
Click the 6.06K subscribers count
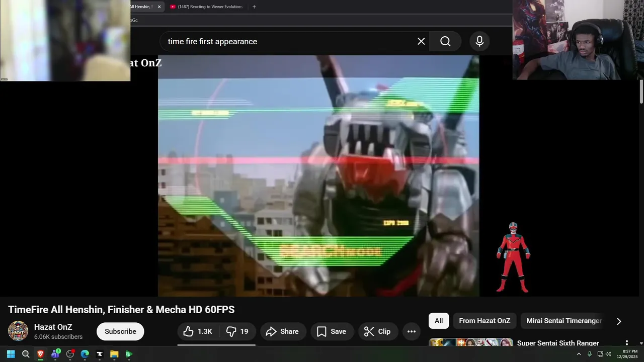tap(58, 337)
